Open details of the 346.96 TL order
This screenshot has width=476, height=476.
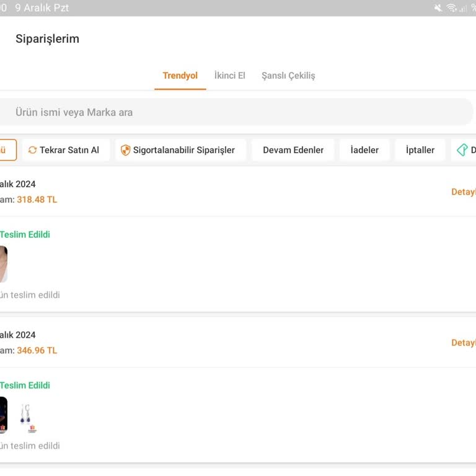[x=464, y=343]
